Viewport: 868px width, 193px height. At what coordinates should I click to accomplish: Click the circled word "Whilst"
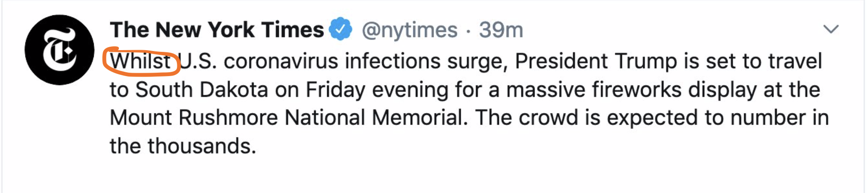click(141, 61)
